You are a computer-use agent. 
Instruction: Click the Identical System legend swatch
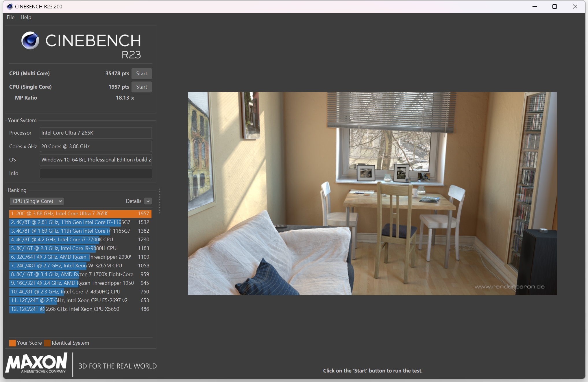click(x=47, y=343)
